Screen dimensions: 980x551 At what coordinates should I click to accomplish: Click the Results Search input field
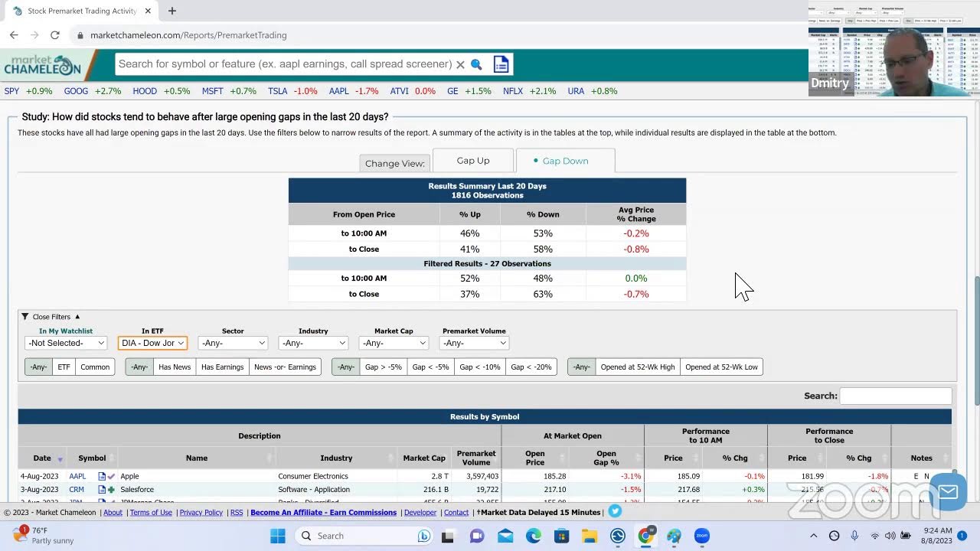896,396
